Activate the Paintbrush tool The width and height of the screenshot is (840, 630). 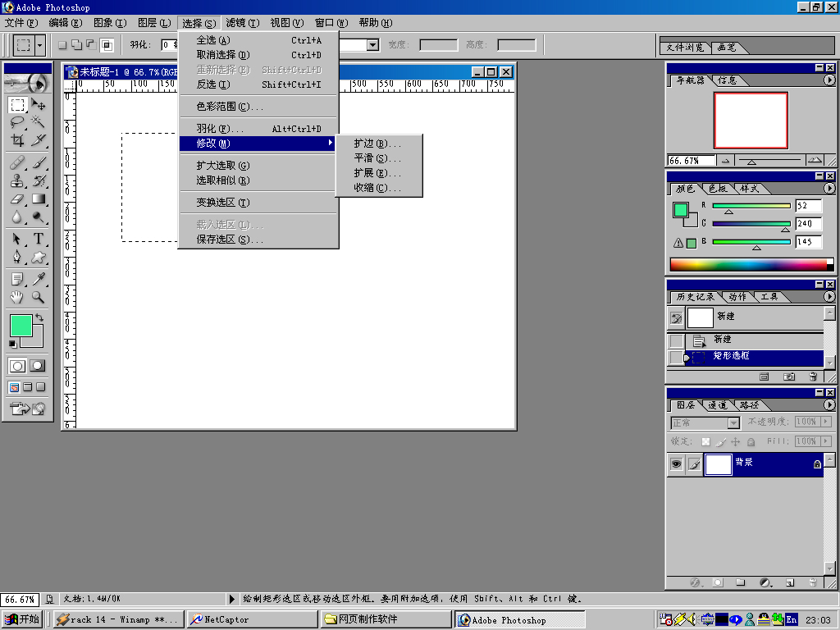[38, 162]
